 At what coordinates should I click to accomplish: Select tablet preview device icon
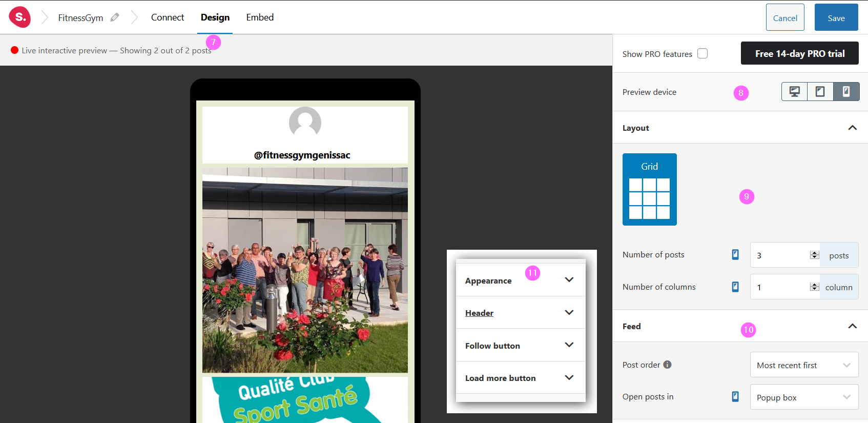(820, 92)
